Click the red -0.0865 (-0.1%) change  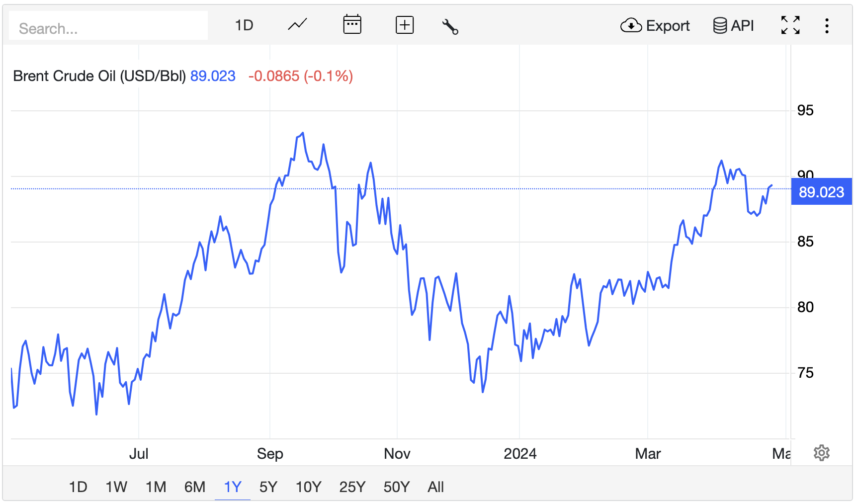pos(301,76)
